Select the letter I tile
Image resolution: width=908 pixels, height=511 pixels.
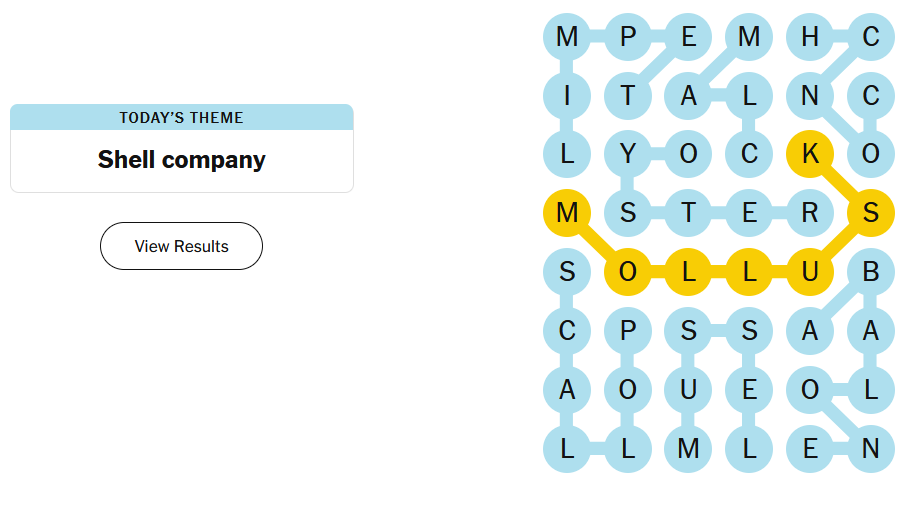click(x=567, y=96)
